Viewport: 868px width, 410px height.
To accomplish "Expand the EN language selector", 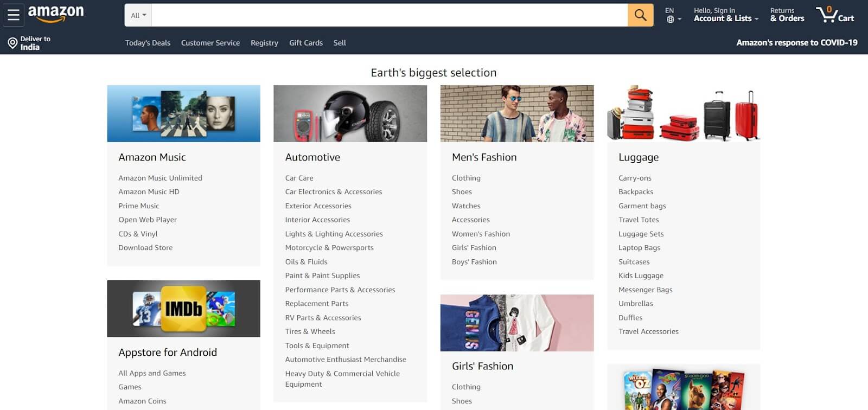I will (x=673, y=15).
